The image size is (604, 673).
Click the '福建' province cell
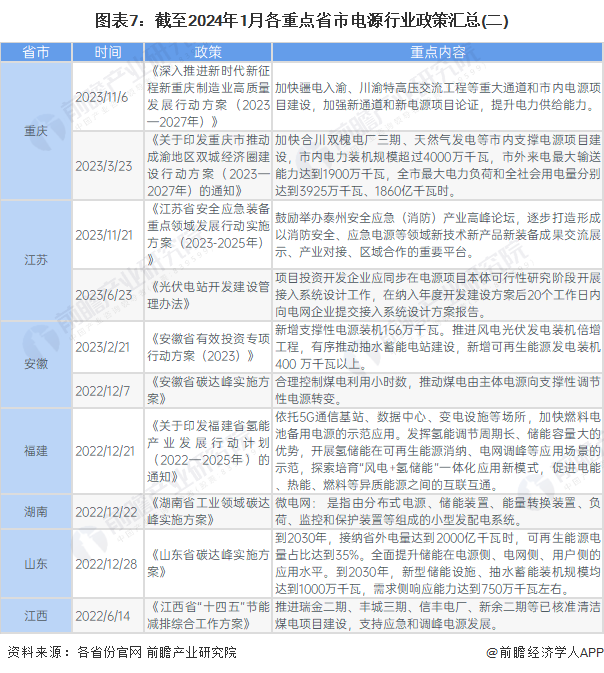click(36, 451)
